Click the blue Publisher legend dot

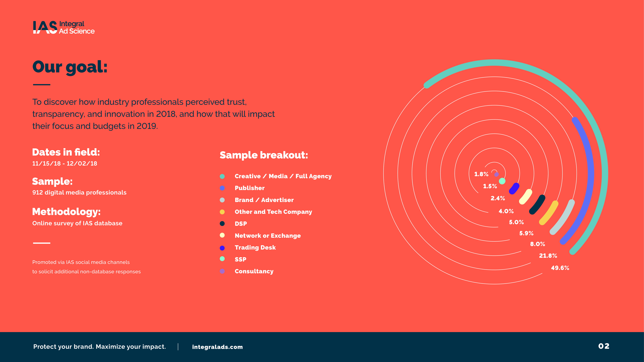(222, 188)
